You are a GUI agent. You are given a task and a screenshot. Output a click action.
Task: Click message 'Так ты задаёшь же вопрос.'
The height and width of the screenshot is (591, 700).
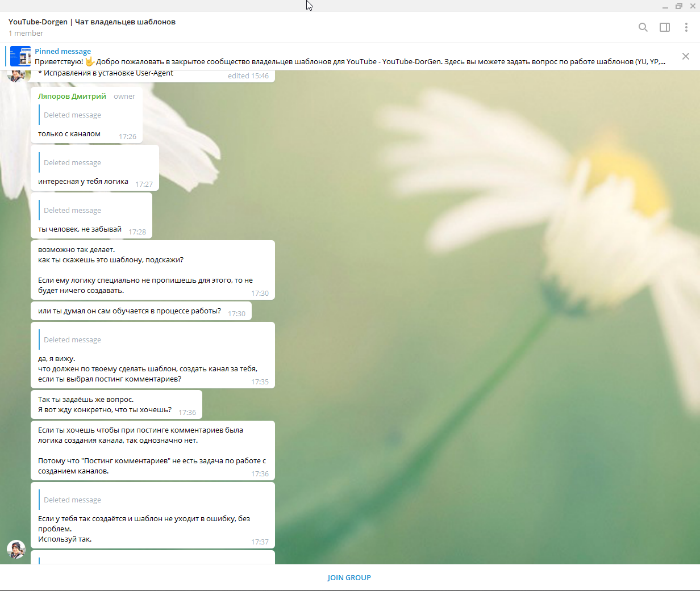pos(116,404)
